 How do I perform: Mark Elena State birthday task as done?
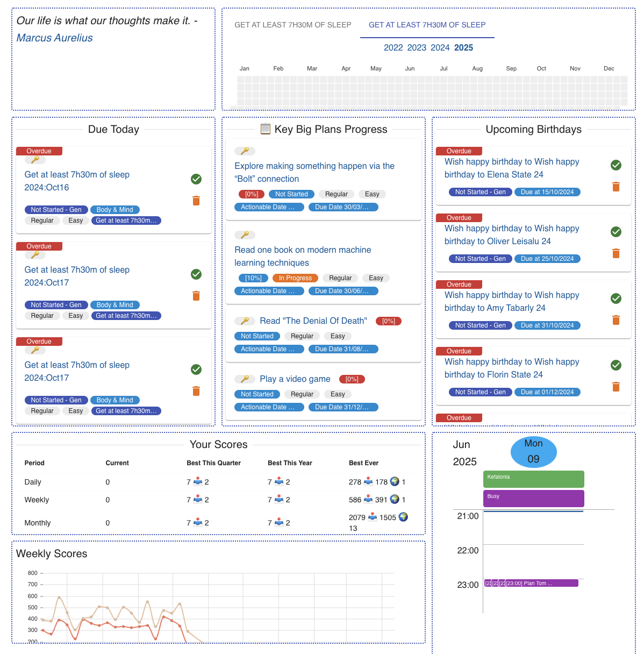(x=616, y=165)
